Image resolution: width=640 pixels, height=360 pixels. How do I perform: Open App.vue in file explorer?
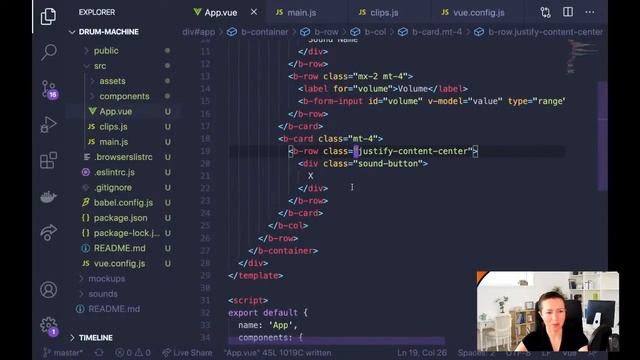coord(116,111)
